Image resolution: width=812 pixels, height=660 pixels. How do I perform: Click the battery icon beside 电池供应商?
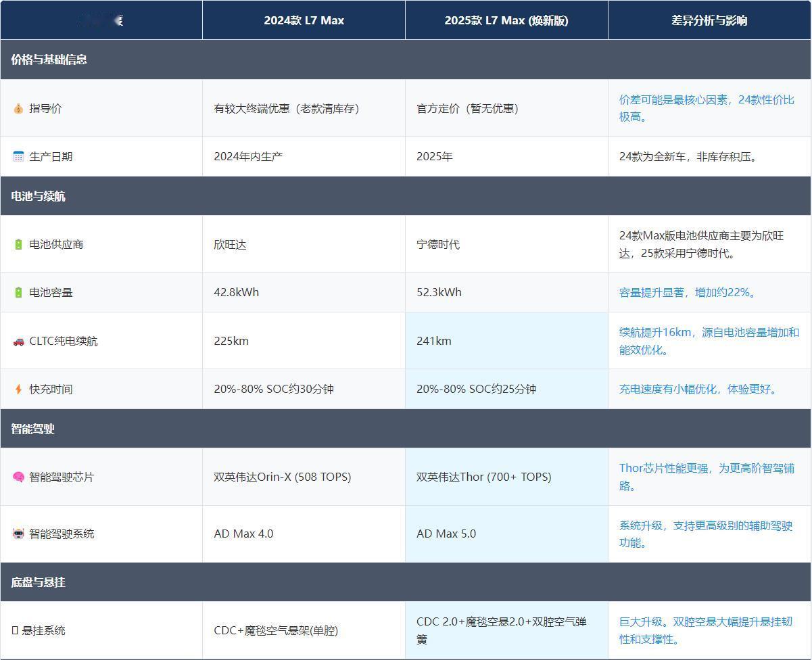(x=18, y=244)
